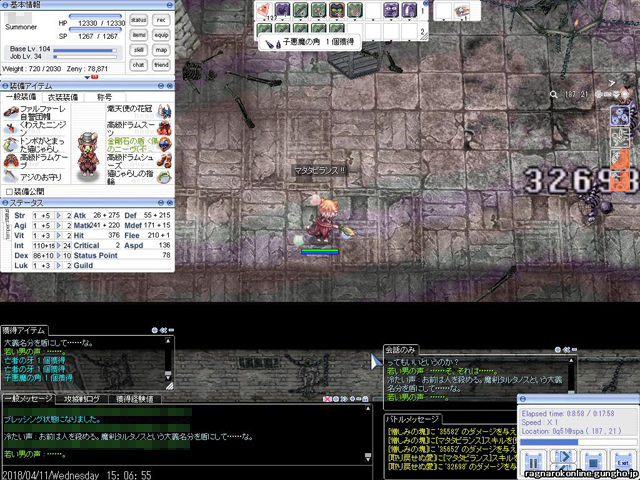Open the items inventory button
Image resolution: width=640 pixels, height=480 pixels.
click(139, 35)
